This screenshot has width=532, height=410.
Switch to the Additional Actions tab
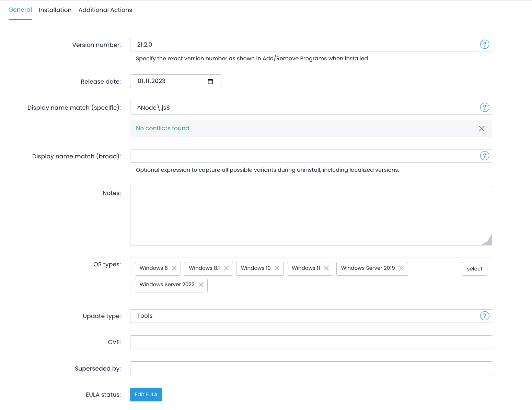pos(105,10)
